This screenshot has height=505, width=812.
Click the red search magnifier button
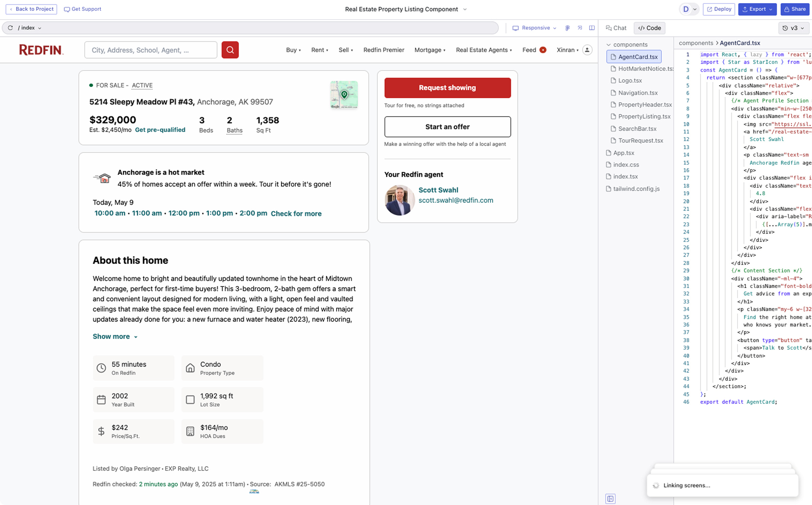pos(230,50)
